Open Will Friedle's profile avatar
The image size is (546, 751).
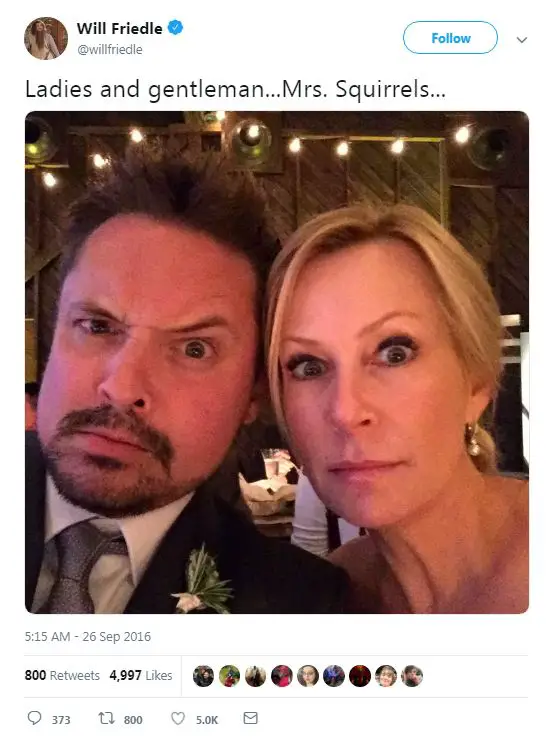(46, 38)
